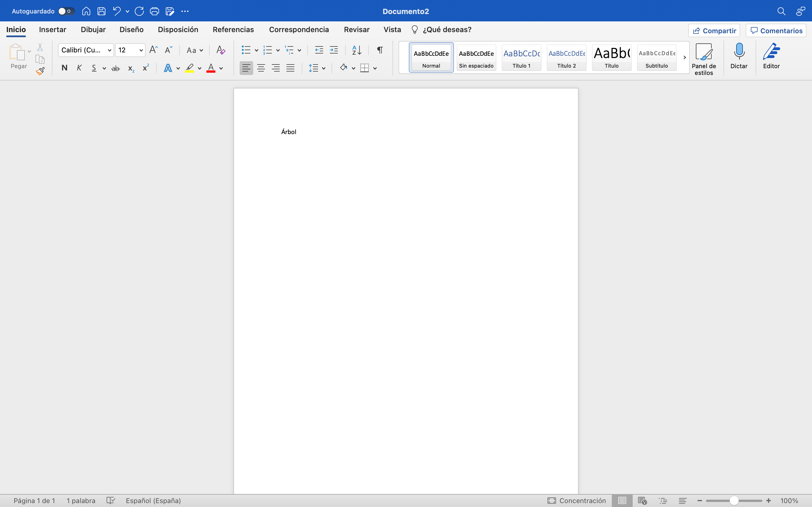
Task: Click the Format Painter brush icon
Action: (x=40, y=71)
